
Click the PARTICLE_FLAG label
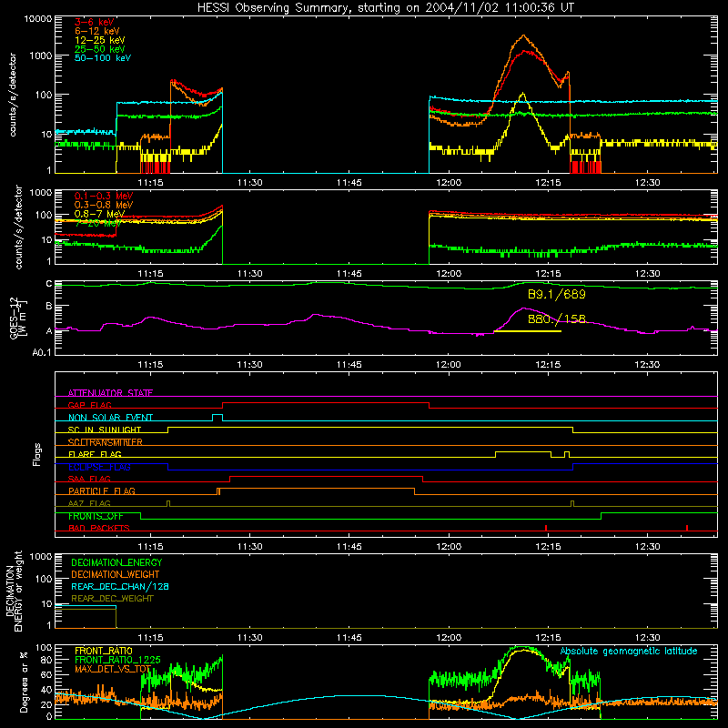click(x=102, y=490)
